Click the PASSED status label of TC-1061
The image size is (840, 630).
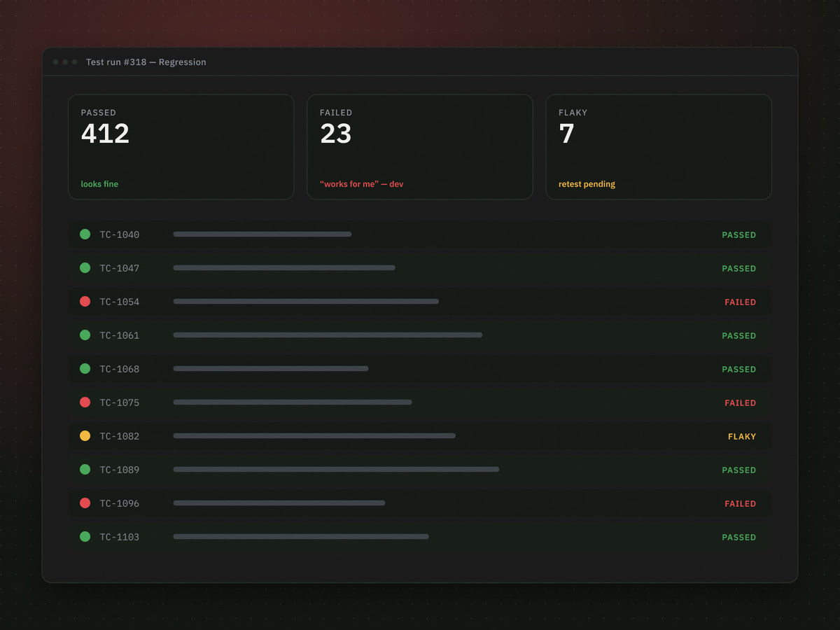[739, 336]
